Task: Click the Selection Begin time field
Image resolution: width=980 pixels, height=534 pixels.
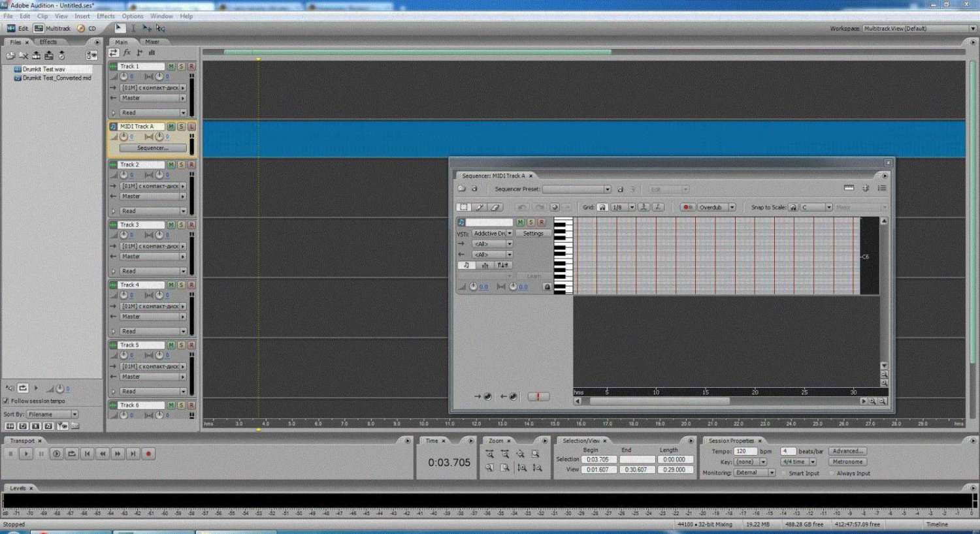Action: click(598, 460)
